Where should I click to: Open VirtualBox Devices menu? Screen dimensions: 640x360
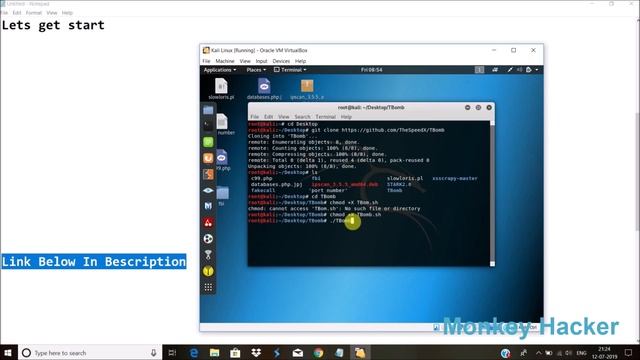point(281,61)
